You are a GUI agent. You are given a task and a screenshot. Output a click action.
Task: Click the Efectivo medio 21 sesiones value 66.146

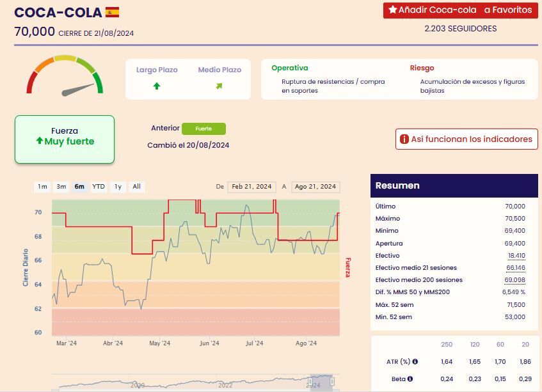pyautogui.click(x=516, y=268)
